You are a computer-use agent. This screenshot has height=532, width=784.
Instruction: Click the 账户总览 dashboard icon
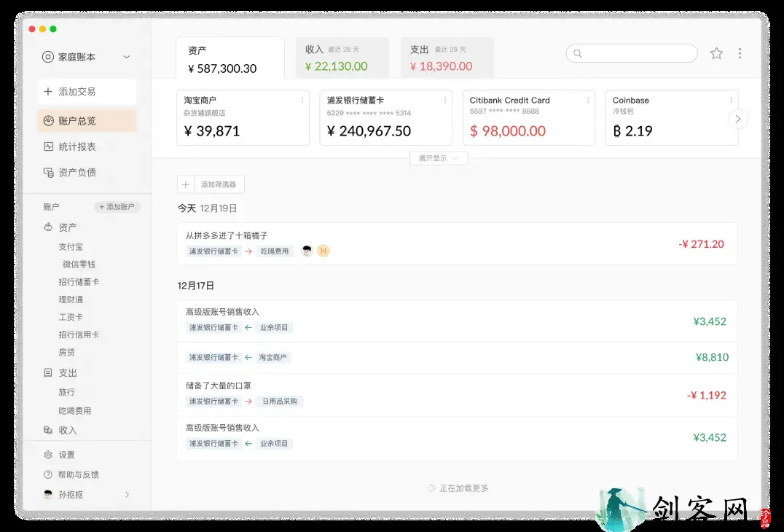(x=49, y=120)
